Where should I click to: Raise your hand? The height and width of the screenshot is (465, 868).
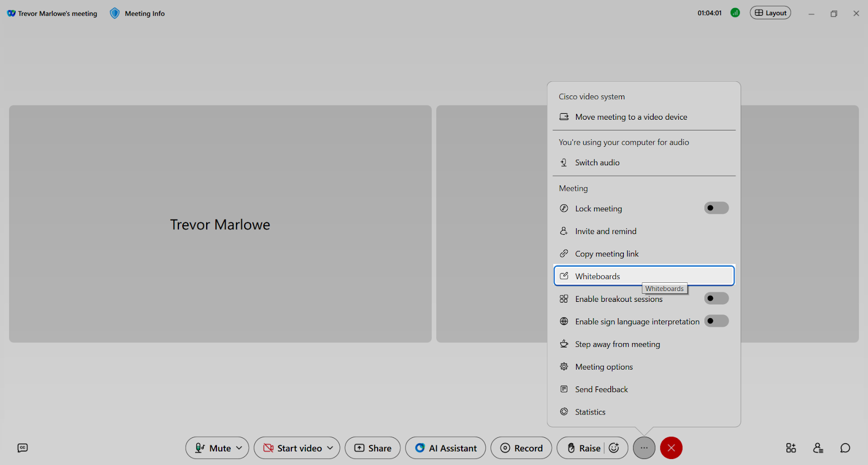pos(584,448)
